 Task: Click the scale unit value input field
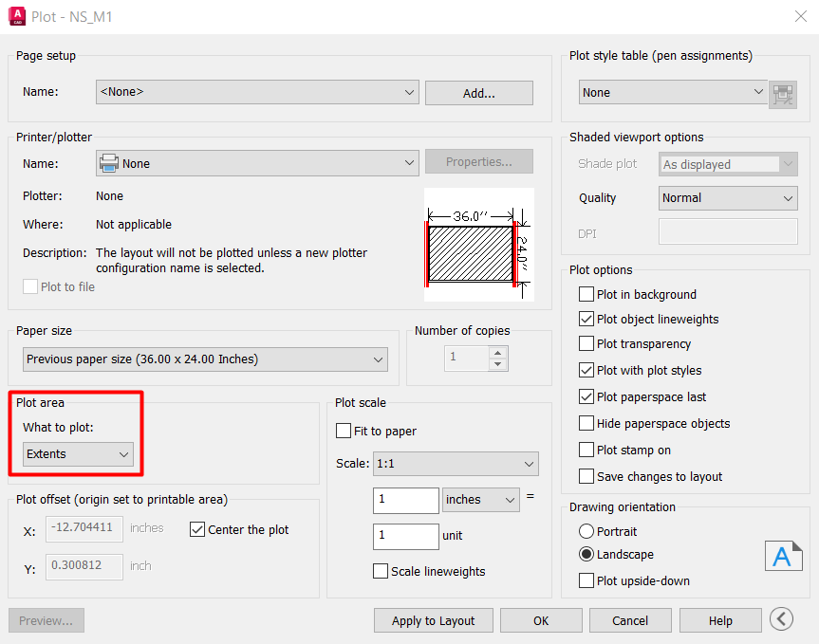(x=406, y=536)
